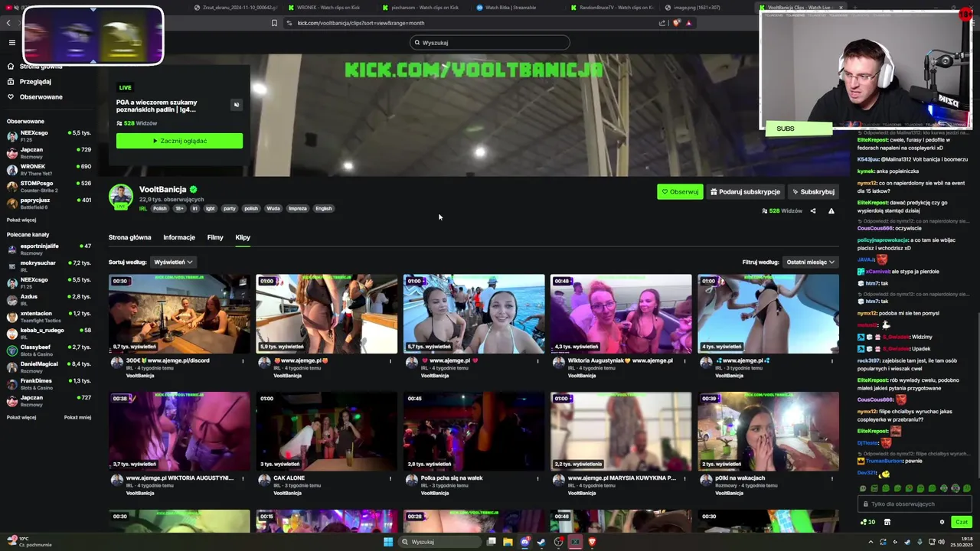
Task: Bookmark this page icon in address bar
Action: click(274, 23)
